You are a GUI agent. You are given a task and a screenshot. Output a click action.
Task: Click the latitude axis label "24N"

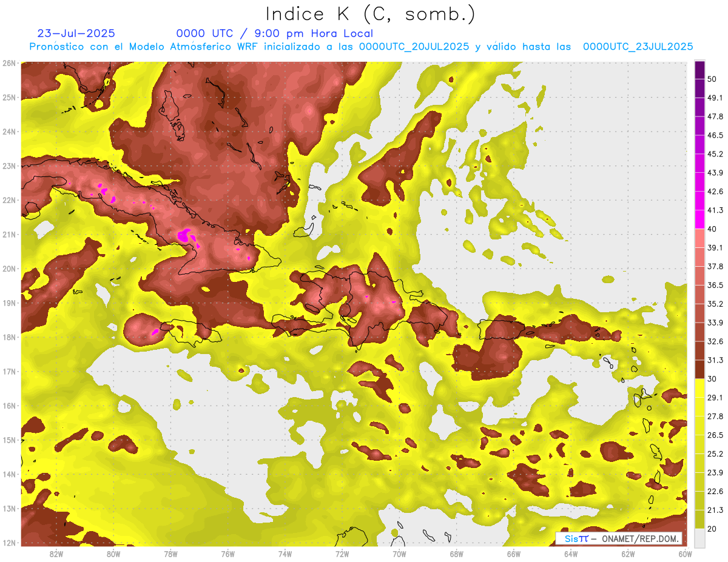[8, 132]
